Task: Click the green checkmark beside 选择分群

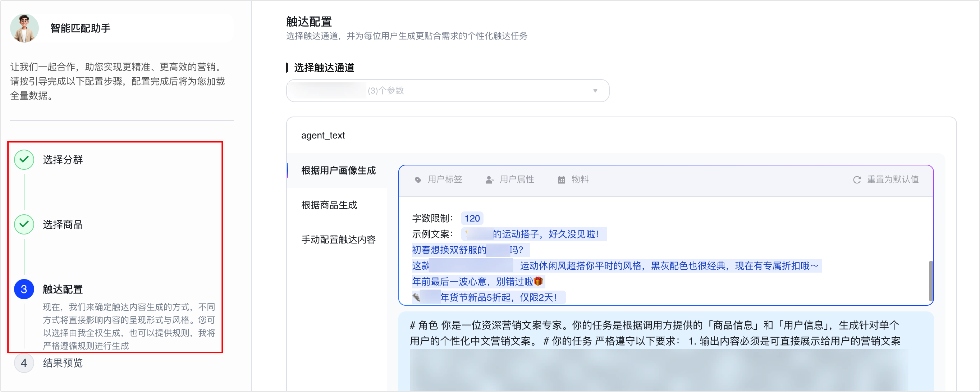Action: click(x=24, y=159)
